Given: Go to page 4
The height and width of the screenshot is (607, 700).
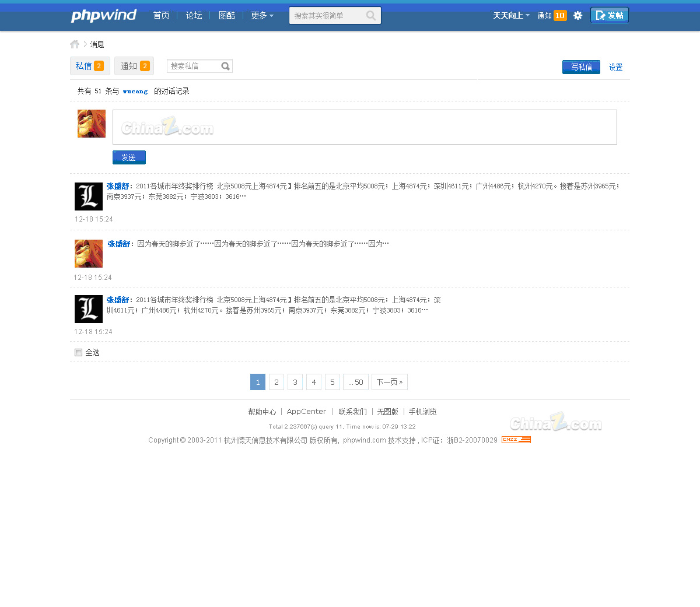Looking at the screenshot, I should click(x=314, y=382).
